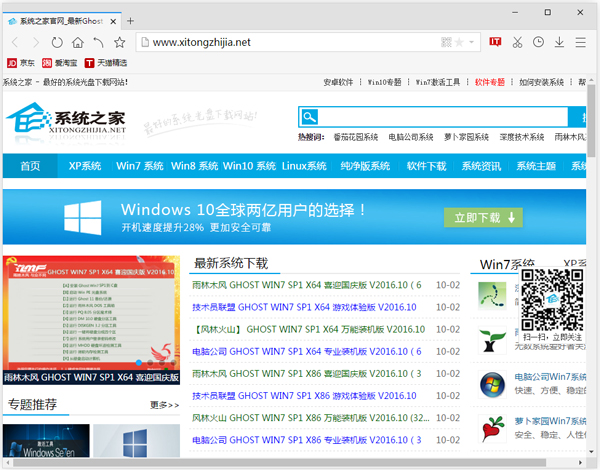Bookmark page with star icon in toolbar
This screenshot has height=470, width=600.
click(119, 42)
